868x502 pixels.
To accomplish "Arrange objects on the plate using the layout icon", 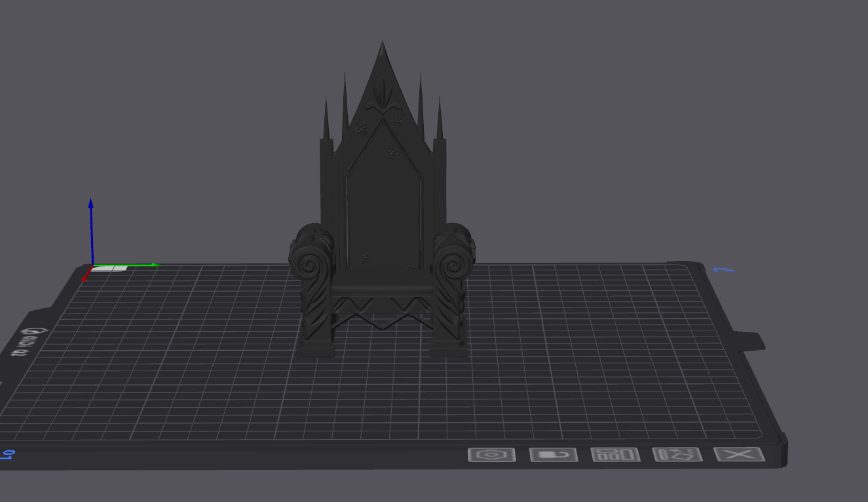I will pos(615,454).
